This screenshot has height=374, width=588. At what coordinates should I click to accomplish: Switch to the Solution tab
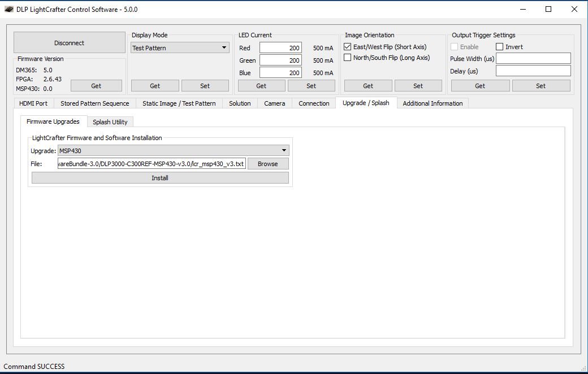240,103
